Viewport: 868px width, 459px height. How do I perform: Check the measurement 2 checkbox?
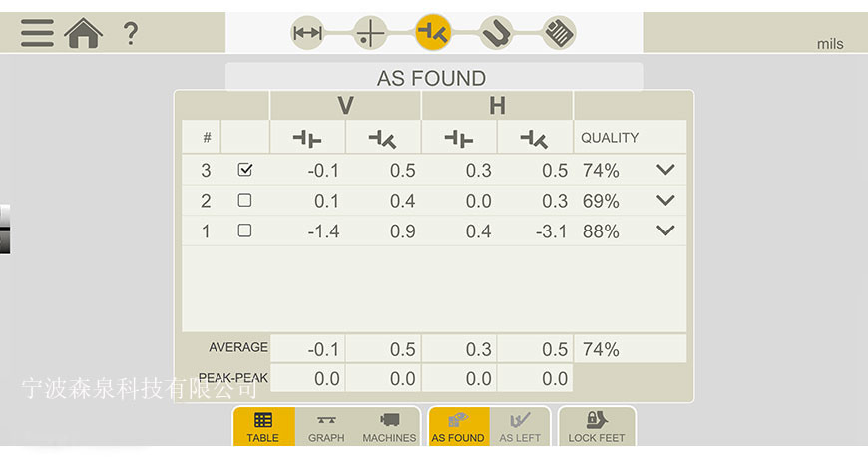click(x=244, y=201)
